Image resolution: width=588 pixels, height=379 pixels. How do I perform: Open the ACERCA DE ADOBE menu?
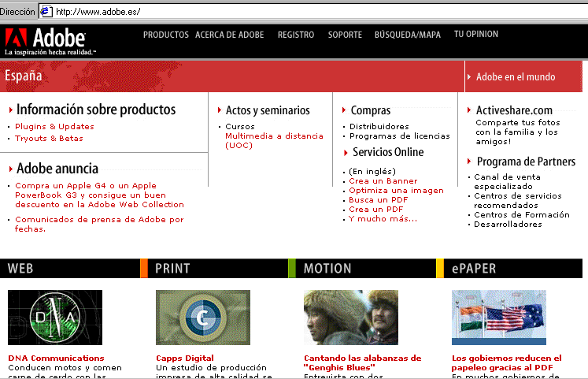230,35
